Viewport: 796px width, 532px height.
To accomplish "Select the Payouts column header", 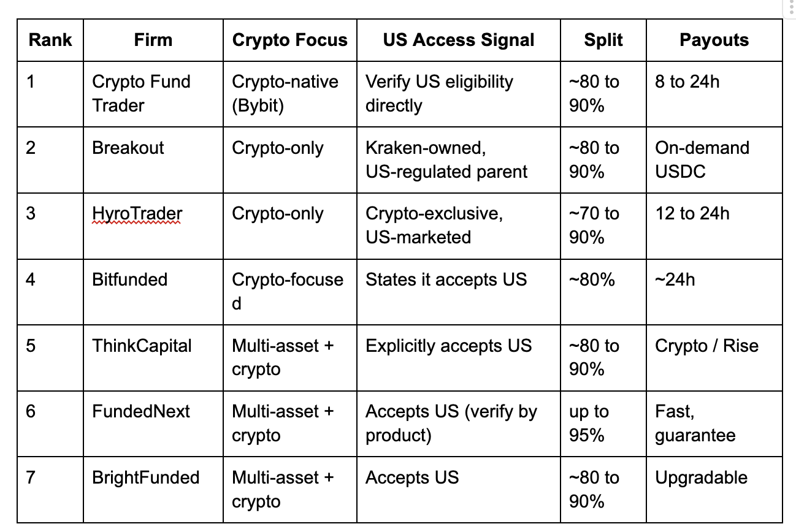I will (714, 40).
